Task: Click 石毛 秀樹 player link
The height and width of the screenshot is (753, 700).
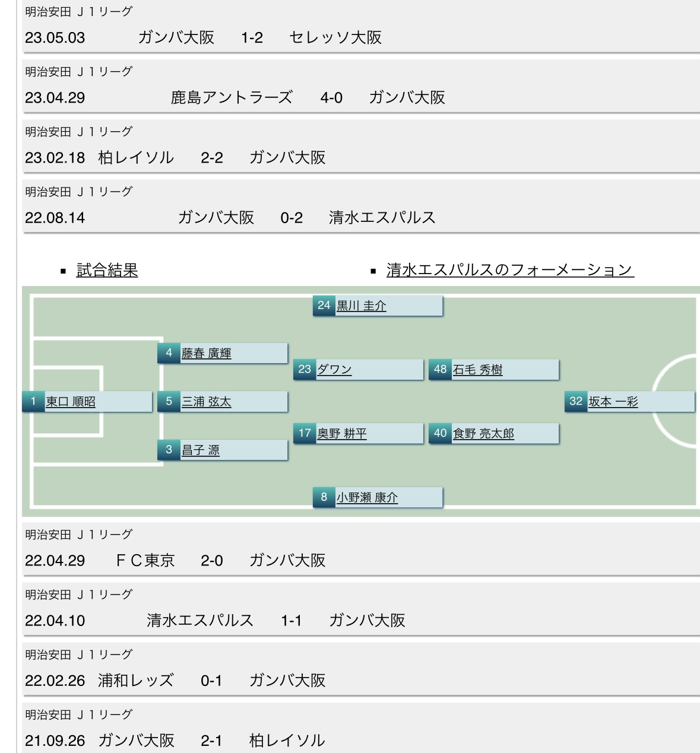Action: [x=477, y=370]
